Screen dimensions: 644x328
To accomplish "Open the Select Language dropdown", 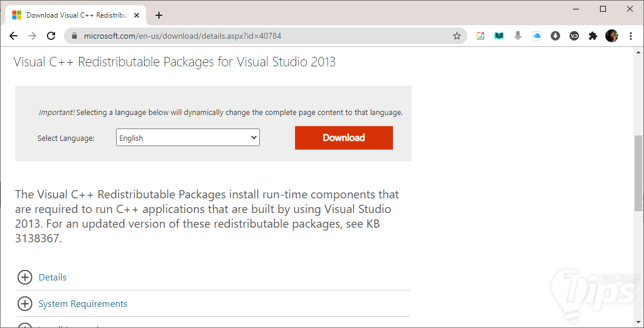I will pos(188,138).
